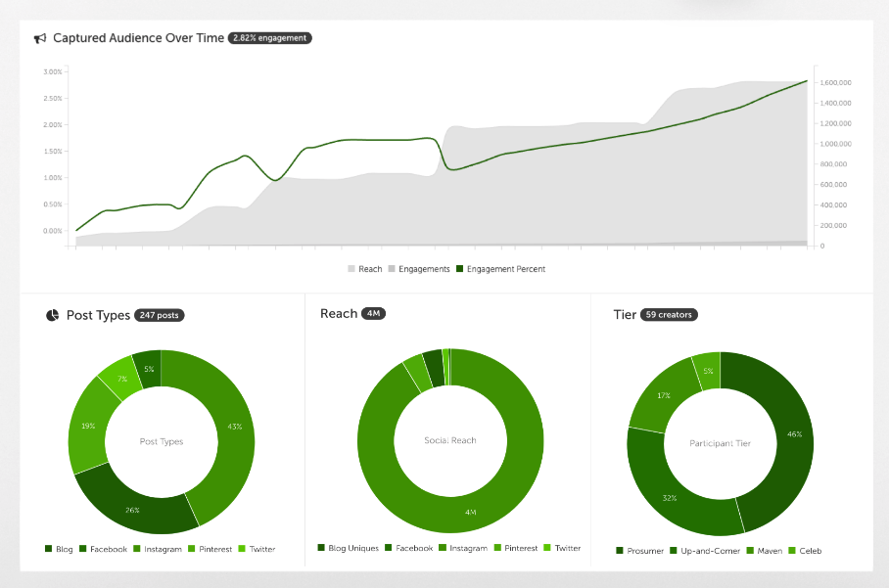
Task: Click the 59 creators badge
Action: tap(669, 315)
